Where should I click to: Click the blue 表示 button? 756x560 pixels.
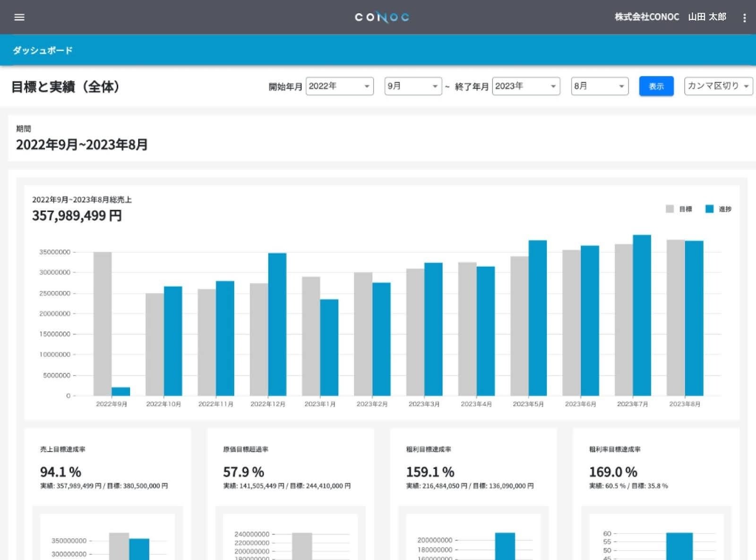pos(656,86)
